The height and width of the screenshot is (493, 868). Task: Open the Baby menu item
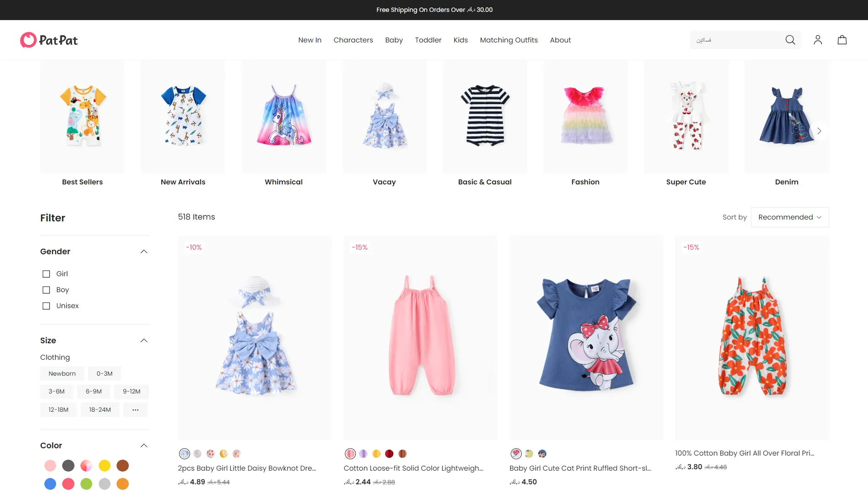pyautogui.click(x=394, y=40)
